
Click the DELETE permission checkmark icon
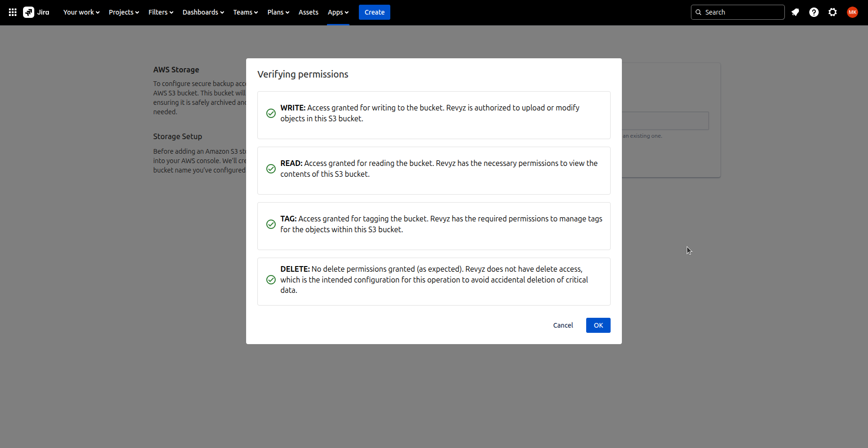271,280
